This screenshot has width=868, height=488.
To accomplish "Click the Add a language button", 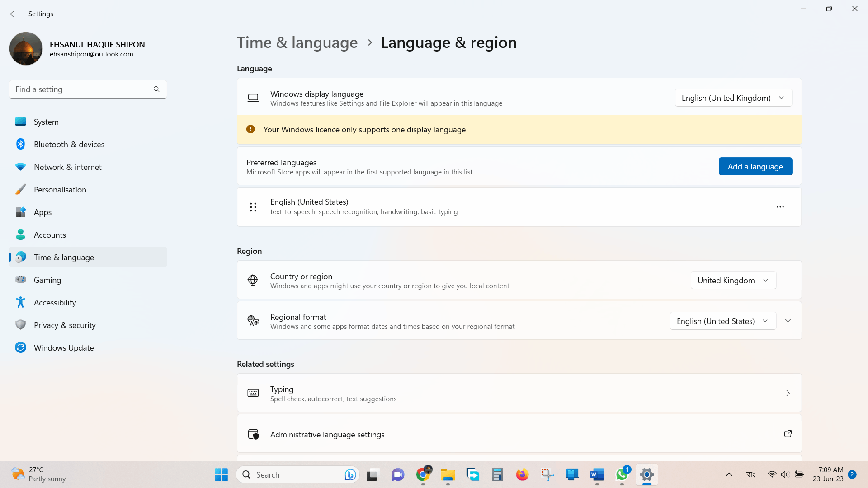I will click(755, 167).
